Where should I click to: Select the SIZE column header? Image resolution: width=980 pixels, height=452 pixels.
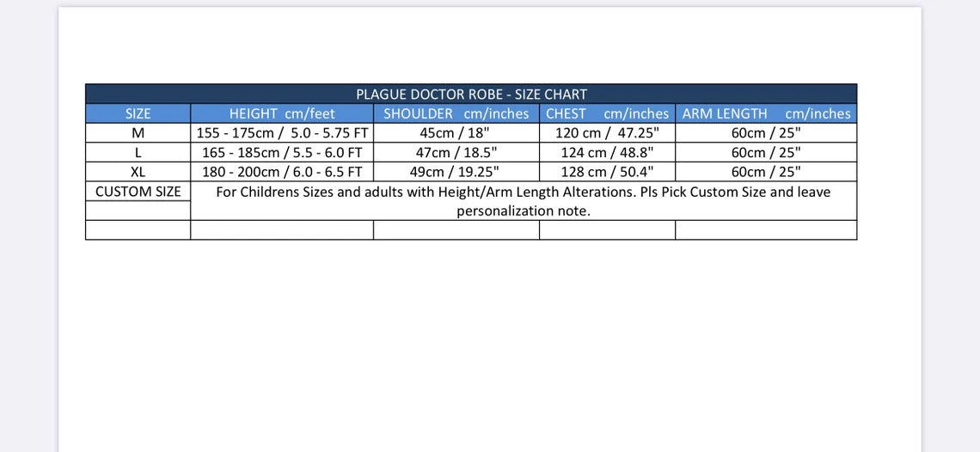tap(138, 113)
